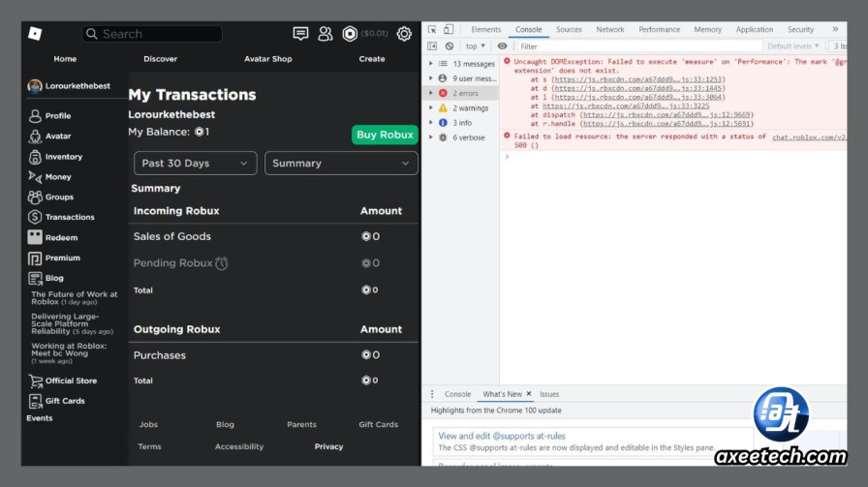
Task: Click the Robux icon in header
Action: click(350, 34)
